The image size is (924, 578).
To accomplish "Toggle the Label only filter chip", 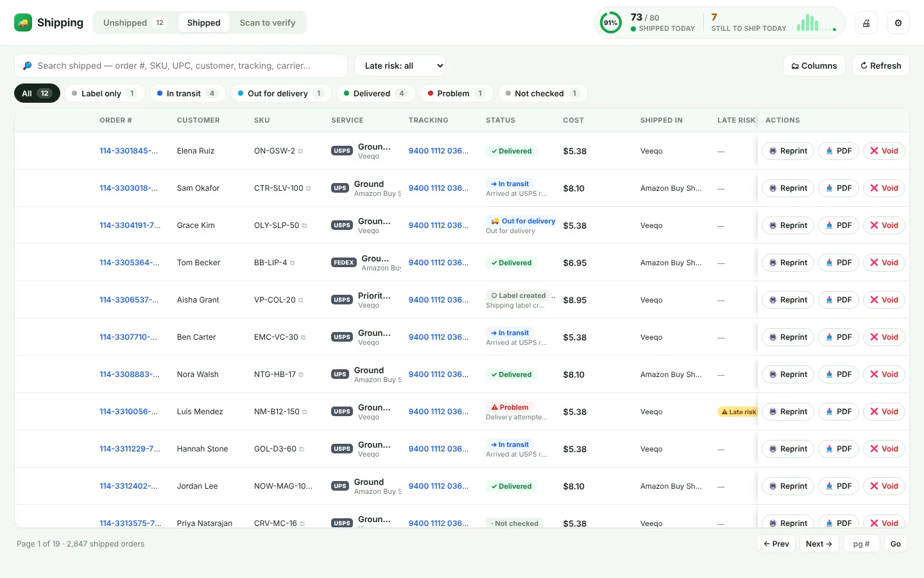I will click(104, 93).
